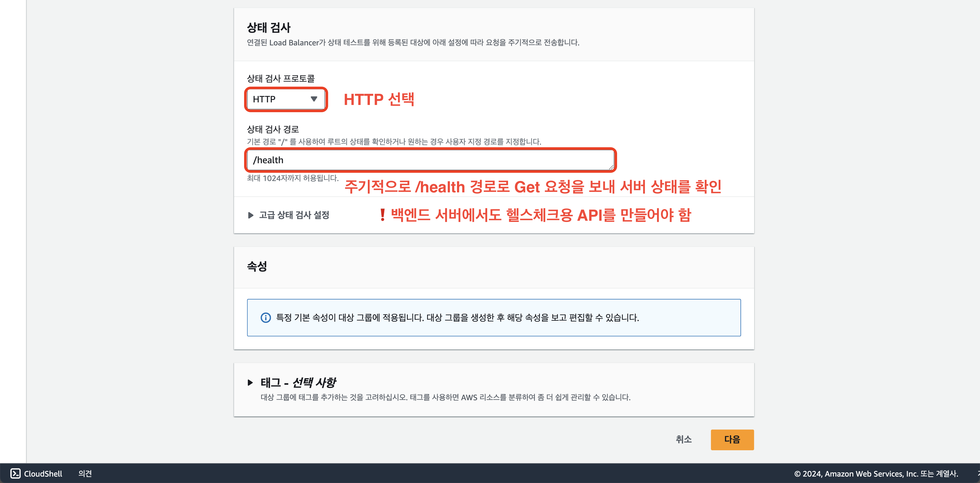Click the info icon in the attributes notice
The width and height of the screenshot is (980, 483).
(265, 317)
